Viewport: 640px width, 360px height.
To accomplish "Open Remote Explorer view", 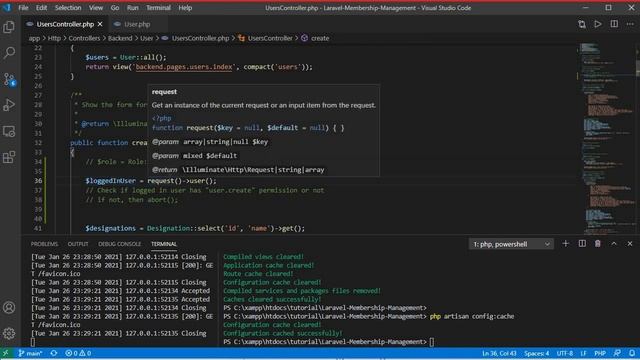I will click(9, 131).
